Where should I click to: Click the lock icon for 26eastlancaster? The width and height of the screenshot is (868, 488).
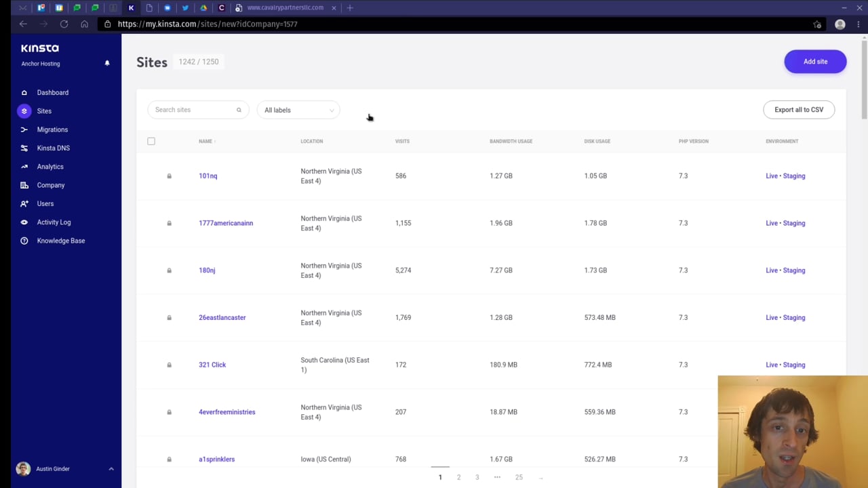[170, 318]
